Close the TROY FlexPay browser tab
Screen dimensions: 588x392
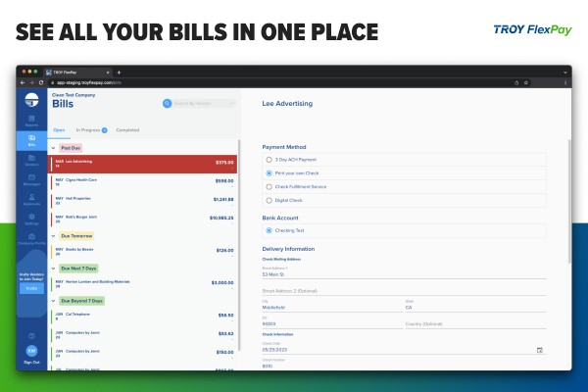click(108, 73)
